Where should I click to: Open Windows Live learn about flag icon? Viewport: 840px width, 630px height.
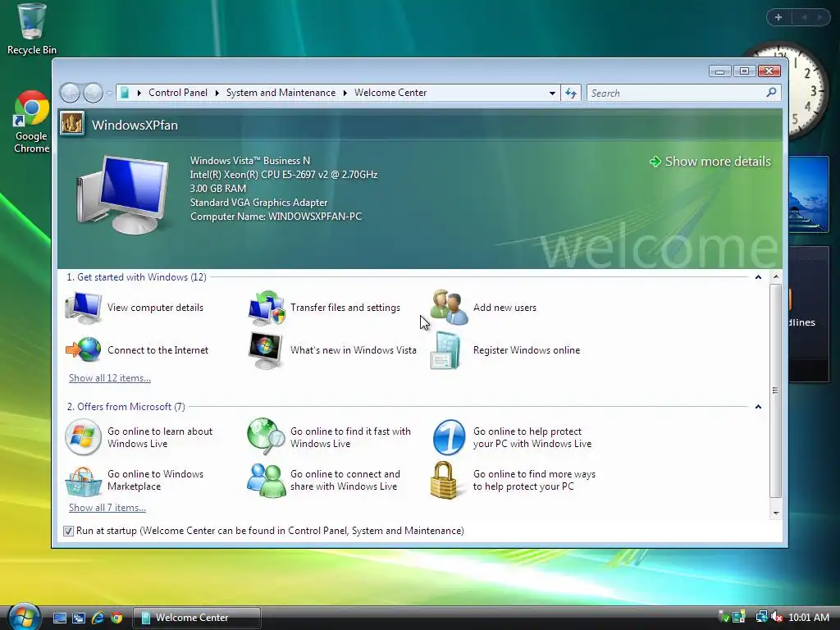[83, 437]
